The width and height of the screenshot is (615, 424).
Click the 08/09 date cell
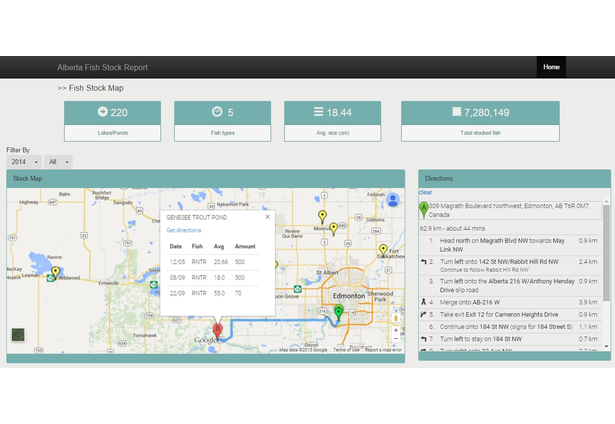(177, 277)
